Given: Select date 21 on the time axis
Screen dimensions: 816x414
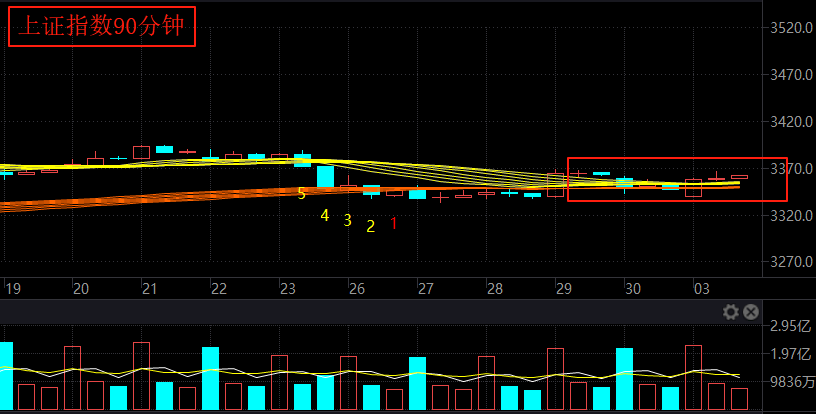Looking at the screenshot, I should [x=150, y=289].
